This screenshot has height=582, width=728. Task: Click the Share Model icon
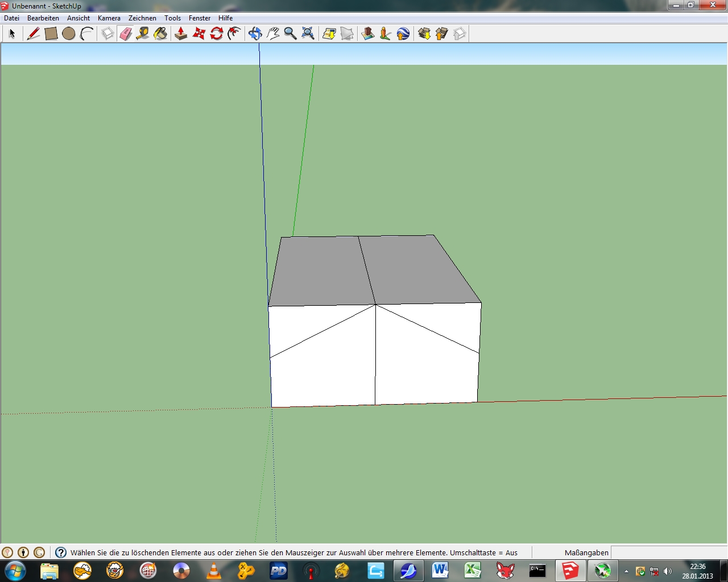click(441, 34)
